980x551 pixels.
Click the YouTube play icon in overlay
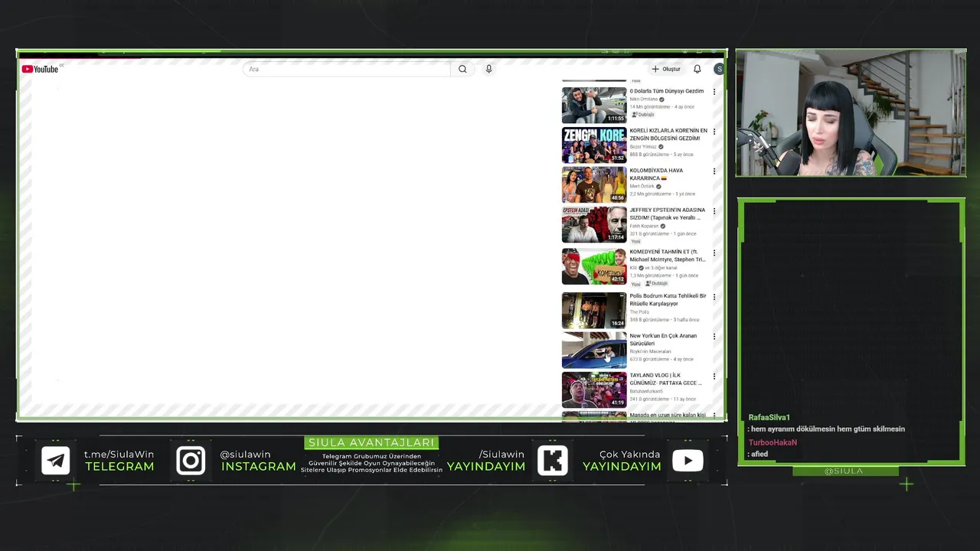point(688,461)
